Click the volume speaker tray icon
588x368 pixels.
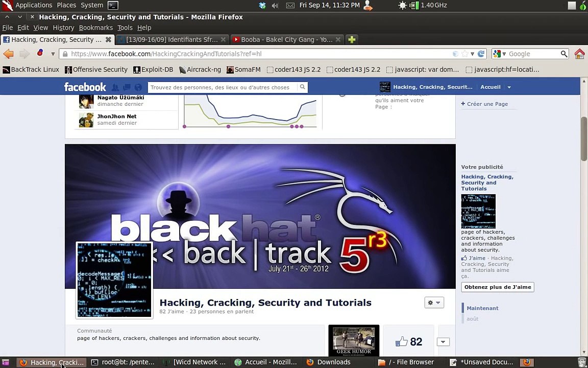pyautogui.click(x=275, y=5)
